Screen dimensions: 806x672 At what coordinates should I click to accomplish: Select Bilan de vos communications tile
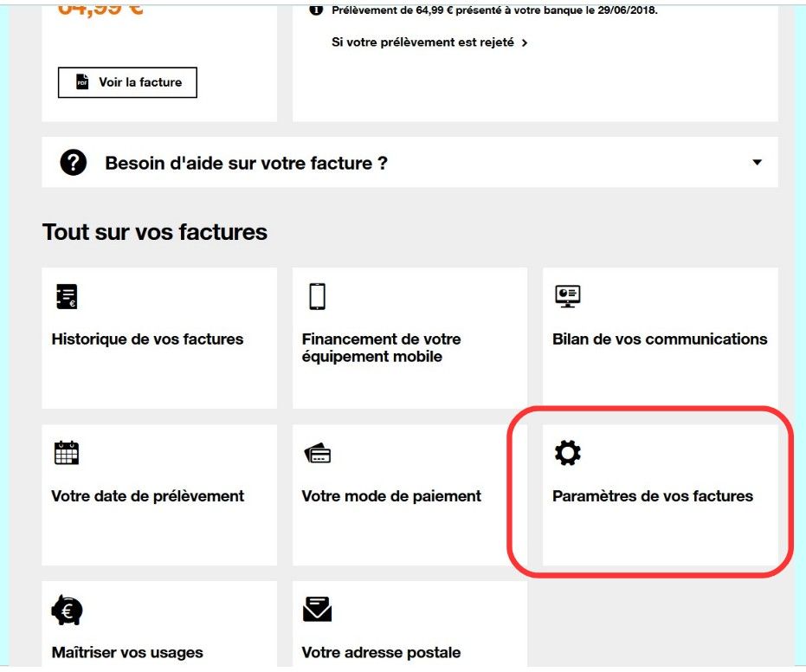point(660,339)
